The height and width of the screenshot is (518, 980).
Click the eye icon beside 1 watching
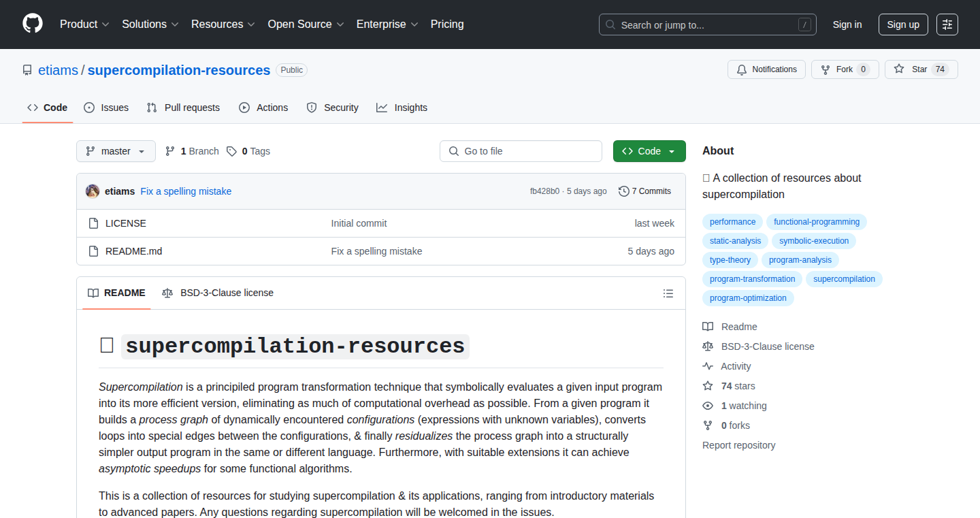click(x=708, y=406)
